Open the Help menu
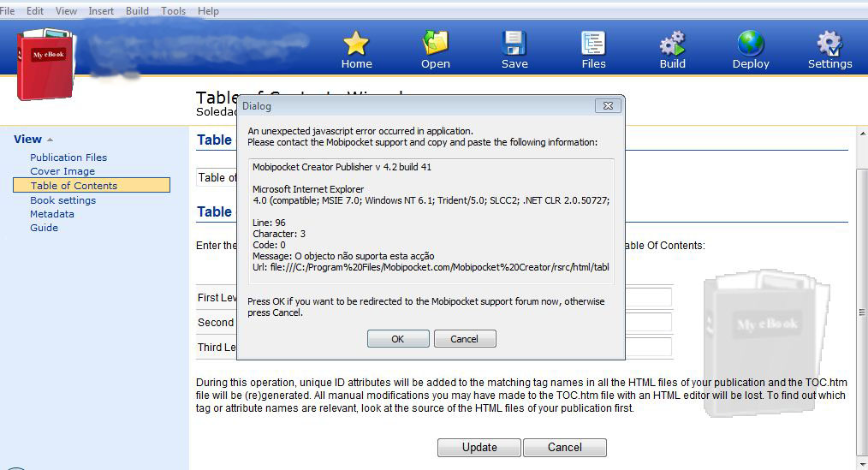 point(208,11)
